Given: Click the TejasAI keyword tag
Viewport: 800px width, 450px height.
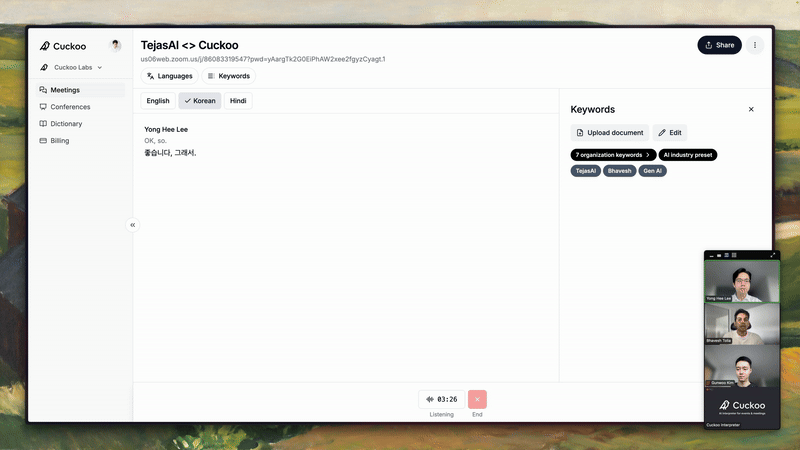Looking at the screenshot, I should (x=585, y=171).
